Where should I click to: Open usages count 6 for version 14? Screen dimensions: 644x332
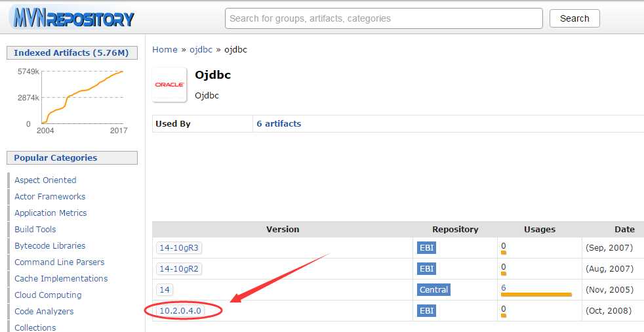point(504,287)
